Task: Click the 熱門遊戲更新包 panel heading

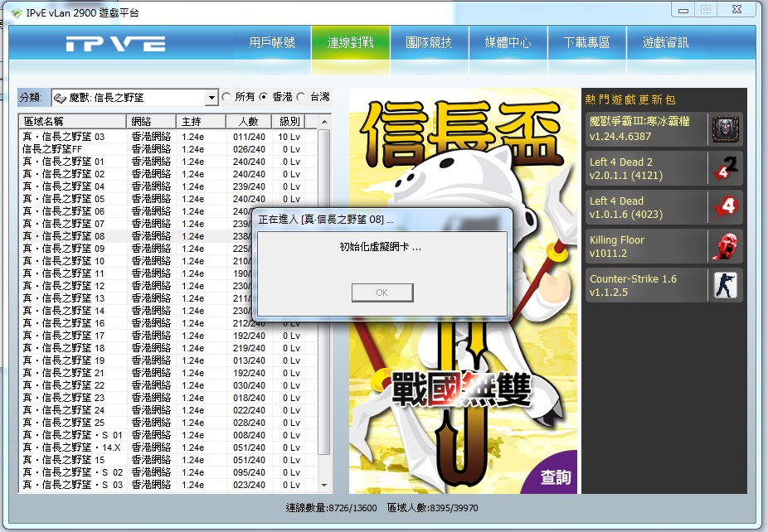Action: pyautogui.click(x=629, y=99)
